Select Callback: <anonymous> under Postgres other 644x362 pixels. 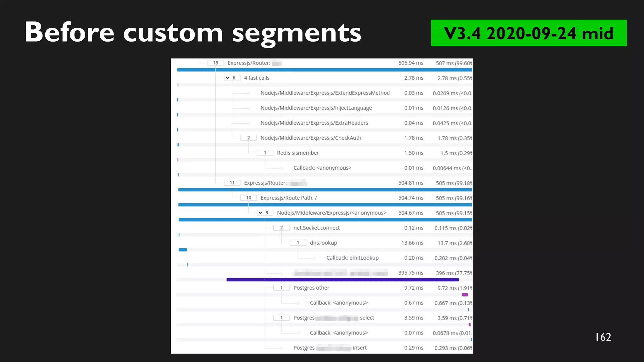[339, 303]
